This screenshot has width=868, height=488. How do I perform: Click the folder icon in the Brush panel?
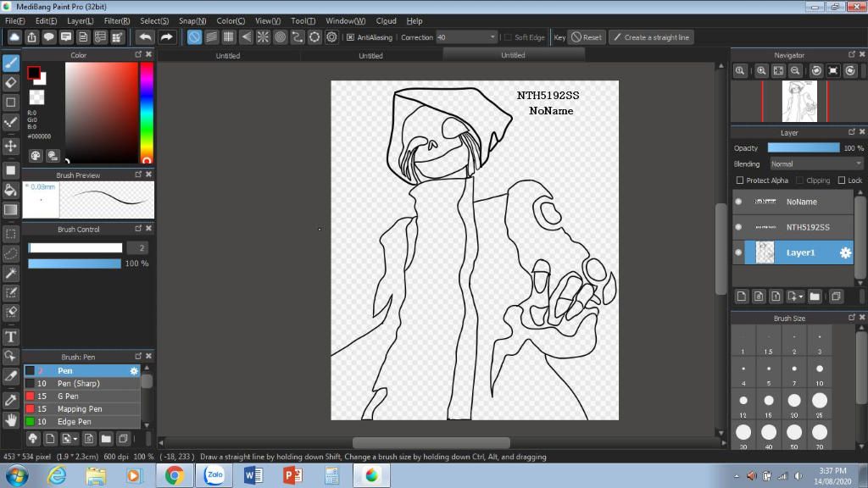(x=106, y=439)
